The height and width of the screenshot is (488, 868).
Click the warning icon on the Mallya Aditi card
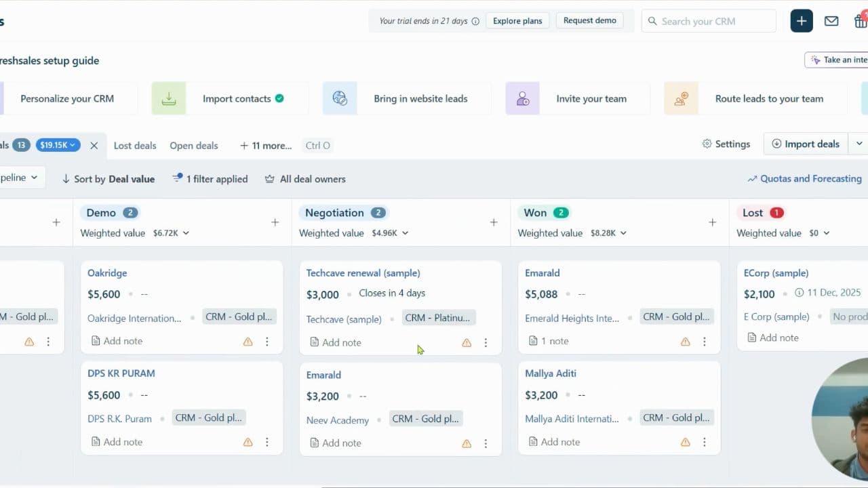tap(685, 441)
